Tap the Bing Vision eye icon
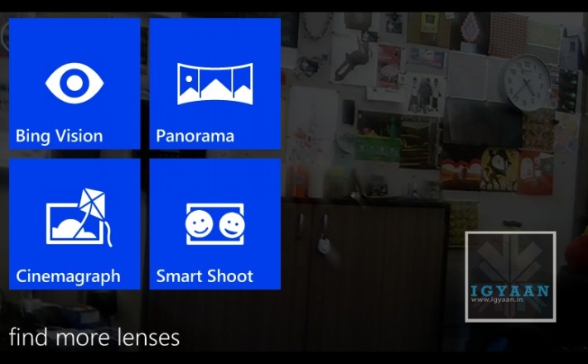This screenshot has width=588, height=364. point(75,83)
